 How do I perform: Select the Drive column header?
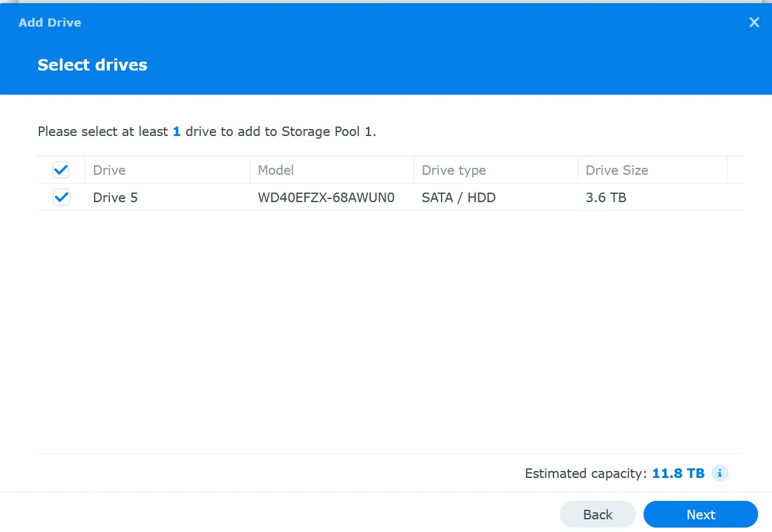[109, 170]
